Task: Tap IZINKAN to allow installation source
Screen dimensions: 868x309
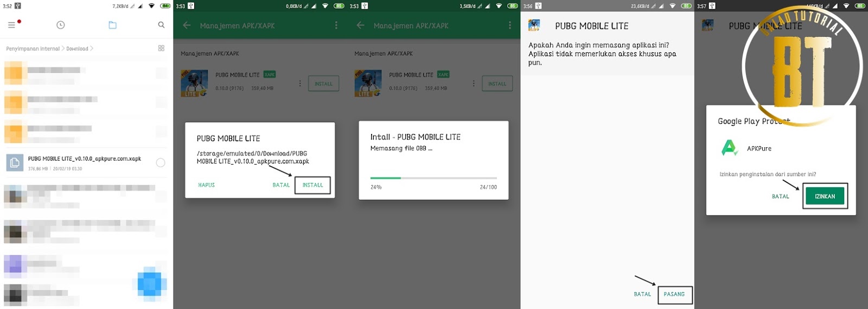Action: [825, 196]
